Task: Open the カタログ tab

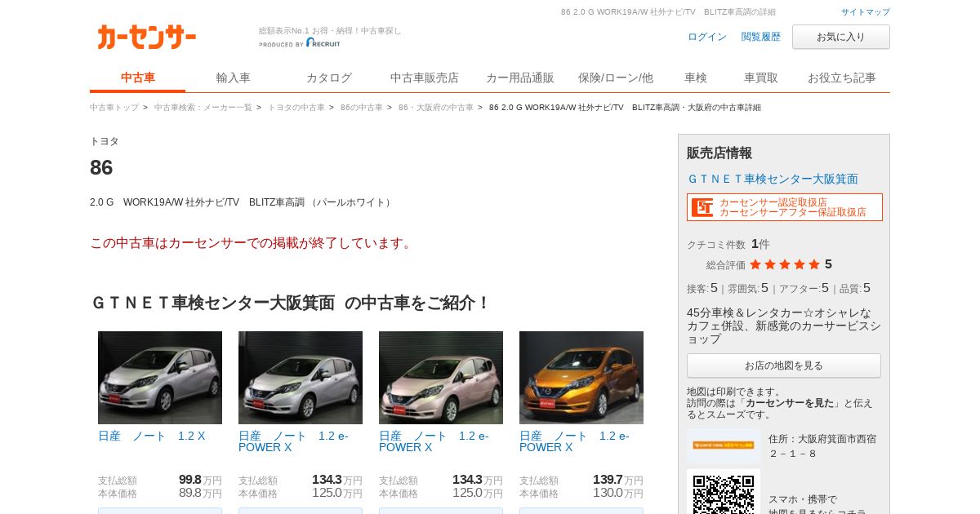Action: click(x=329, y=78)
